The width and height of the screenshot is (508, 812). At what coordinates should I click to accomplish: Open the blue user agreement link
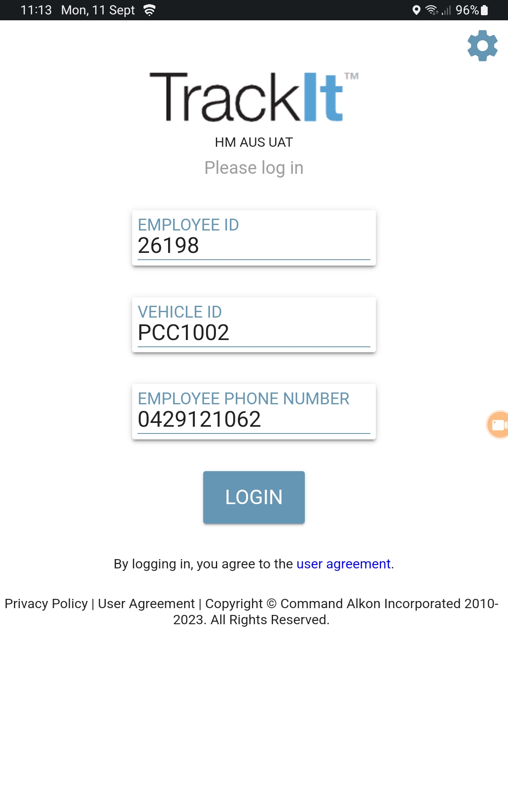click(x=343, y=564)
